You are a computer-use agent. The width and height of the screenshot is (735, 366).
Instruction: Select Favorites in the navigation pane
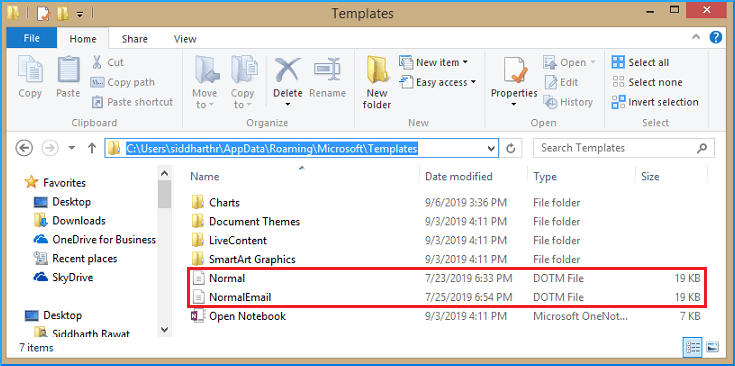click(55, 182)
